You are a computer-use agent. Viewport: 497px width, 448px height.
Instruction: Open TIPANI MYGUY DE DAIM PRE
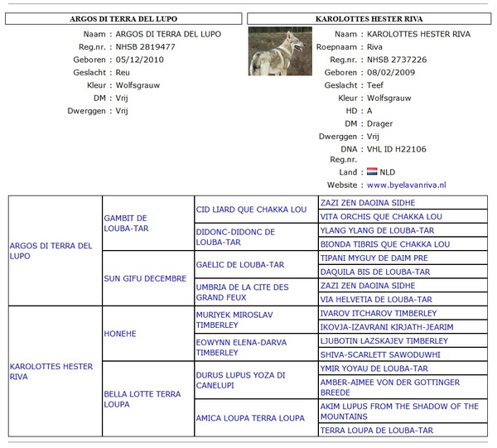(374, 258)
